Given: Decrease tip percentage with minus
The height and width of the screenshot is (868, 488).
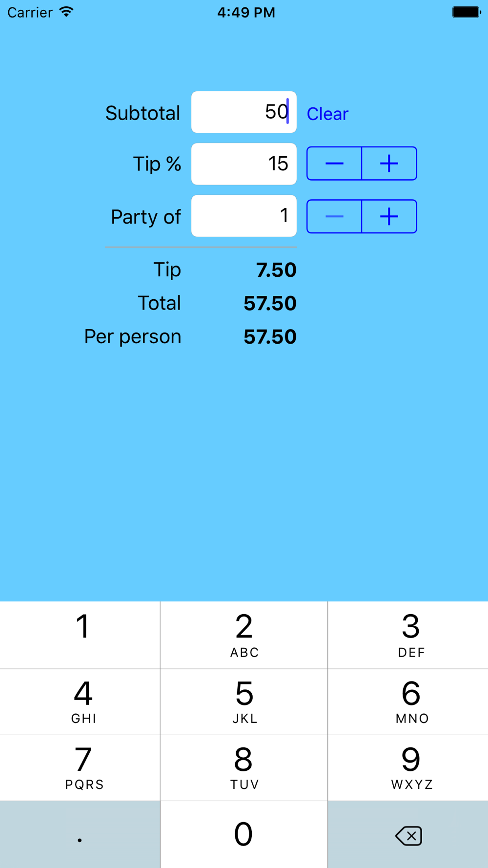Looking at the screenshot, I should click(x=334, y=164).
